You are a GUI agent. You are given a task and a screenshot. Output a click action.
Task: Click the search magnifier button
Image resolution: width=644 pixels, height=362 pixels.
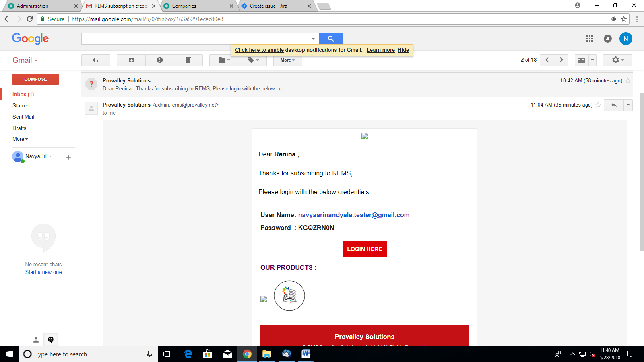330,39
